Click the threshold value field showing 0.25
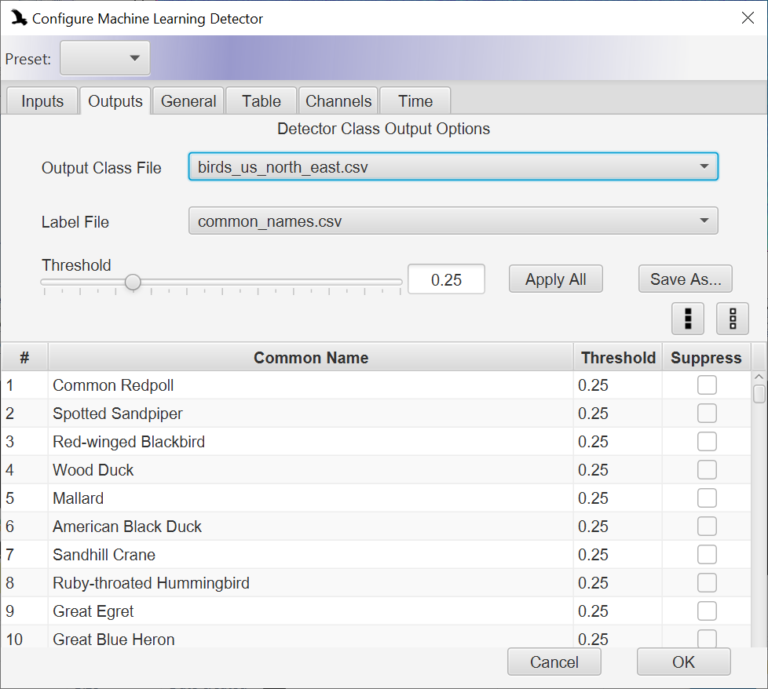 tap(446, 280)
